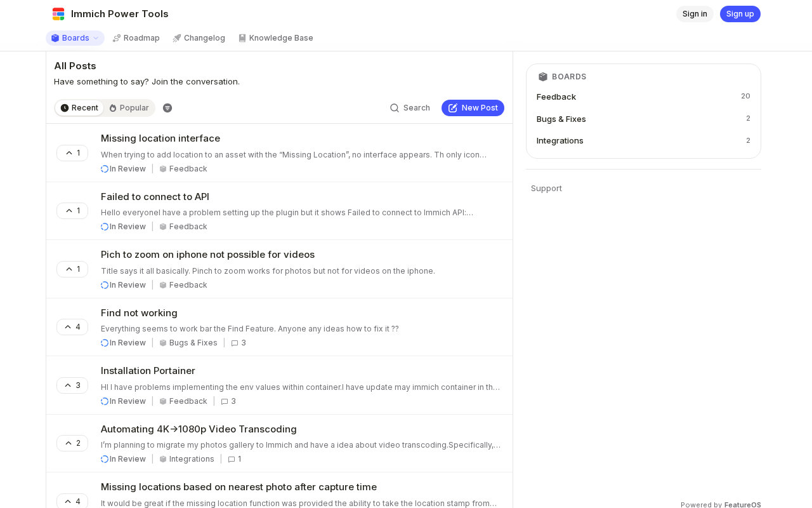Upvote the Missing location interface post
The height and width of the screenshot is (508, 812).
point(72,153)
